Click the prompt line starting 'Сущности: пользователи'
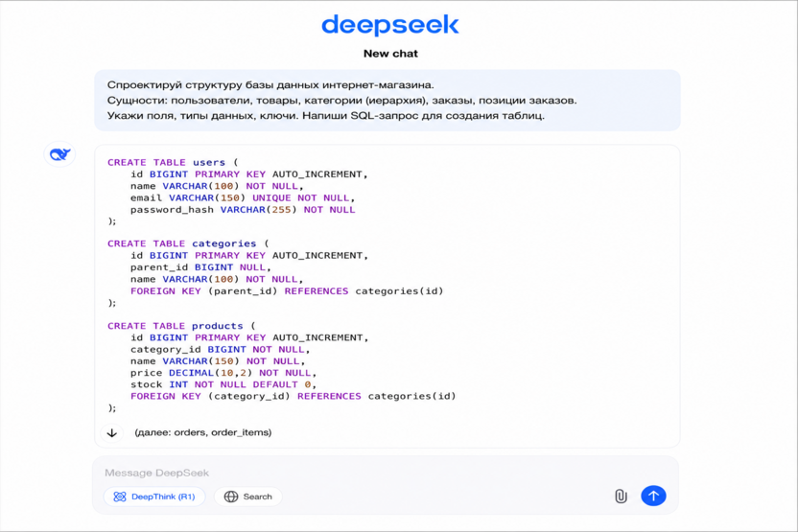 342,101
